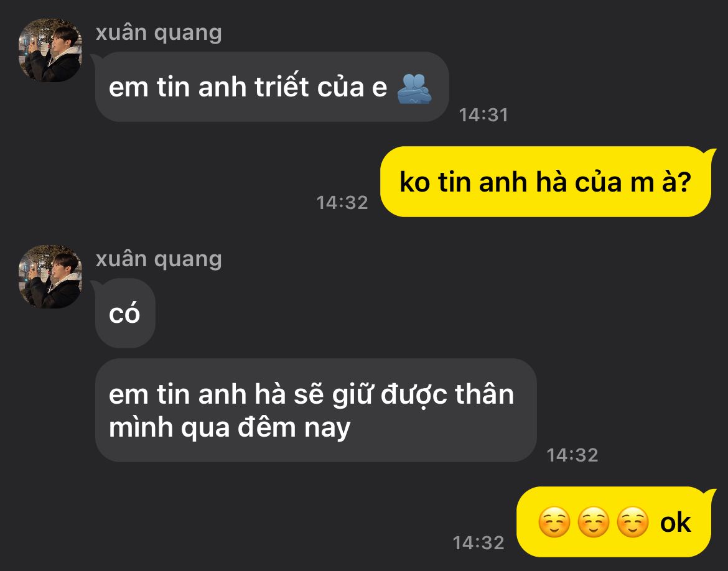Click the blue hugging people emoji
This screenshot has width=728, height=571.
click(x=414, y=88)
